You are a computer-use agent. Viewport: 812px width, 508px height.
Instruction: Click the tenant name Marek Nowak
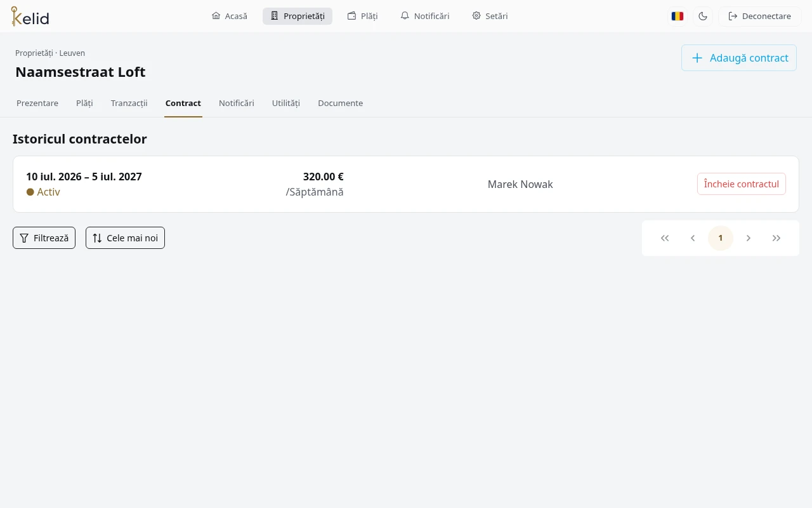pos(520,184)
